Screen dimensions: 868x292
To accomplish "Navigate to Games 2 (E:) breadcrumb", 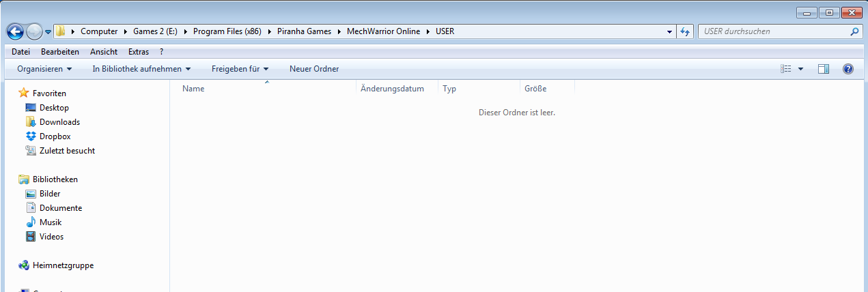I will coord(155,31).
